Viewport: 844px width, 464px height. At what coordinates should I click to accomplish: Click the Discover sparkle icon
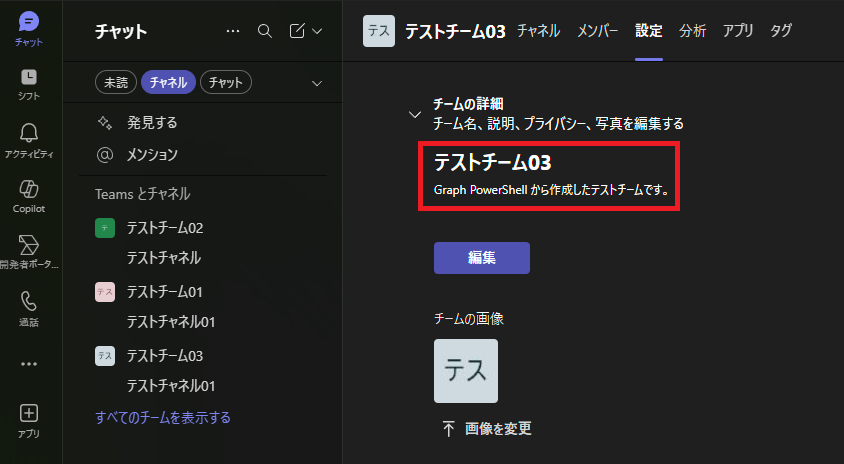[x=105, y=123]
